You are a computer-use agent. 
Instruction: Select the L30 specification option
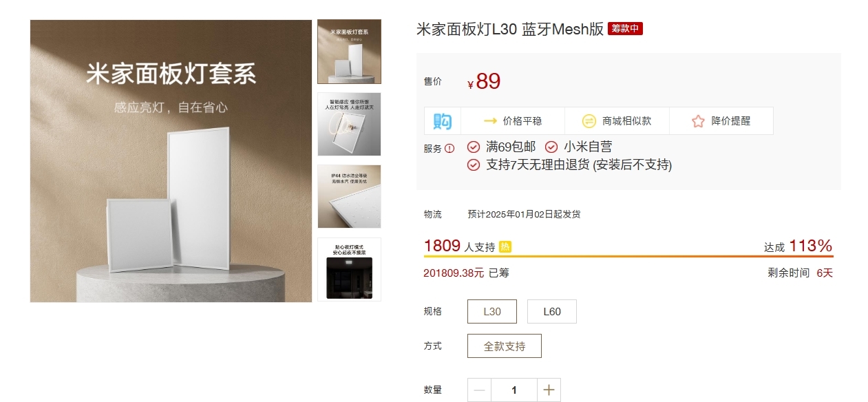[x=492, y=311]
